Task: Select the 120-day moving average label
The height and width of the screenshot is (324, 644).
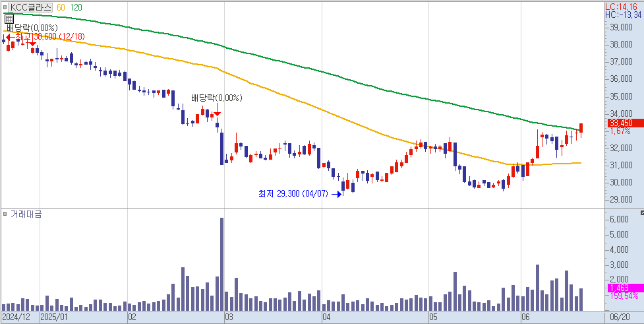Action: click(76, 7)
